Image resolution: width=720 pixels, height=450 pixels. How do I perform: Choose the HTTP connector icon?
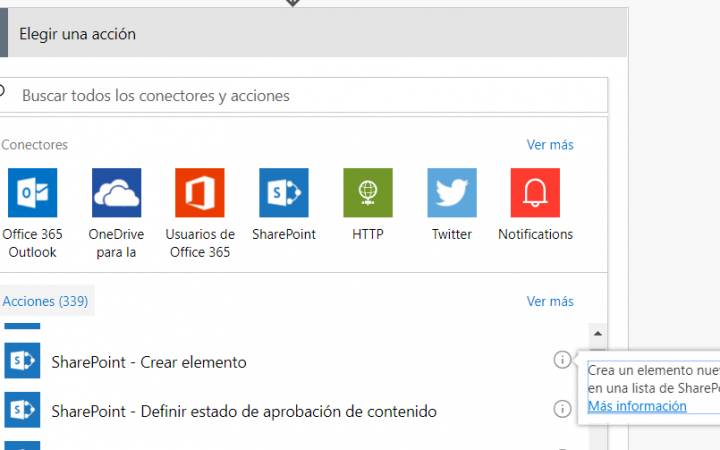coord(368,192)
